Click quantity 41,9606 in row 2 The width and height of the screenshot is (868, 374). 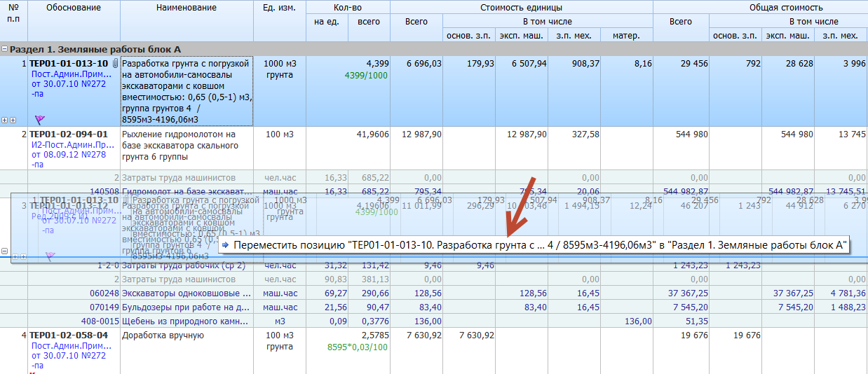373,134
